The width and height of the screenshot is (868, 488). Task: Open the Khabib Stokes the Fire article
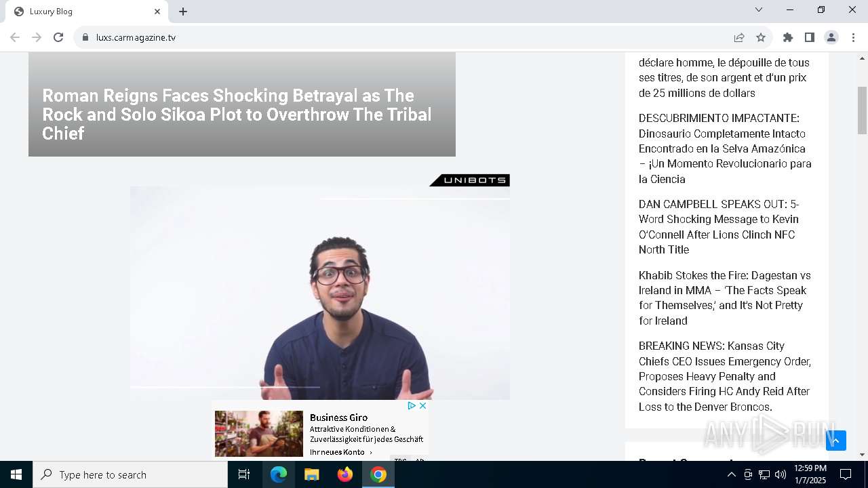point(724,298)
